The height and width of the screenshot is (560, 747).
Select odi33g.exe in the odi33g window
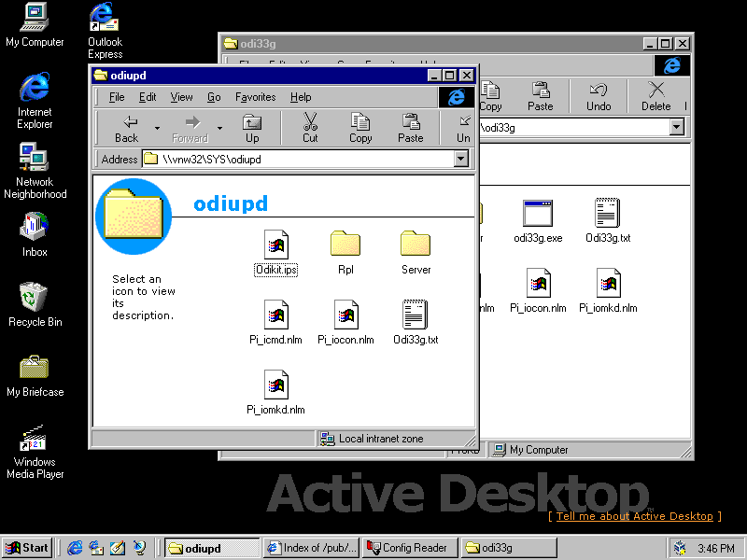coord(538,221)
